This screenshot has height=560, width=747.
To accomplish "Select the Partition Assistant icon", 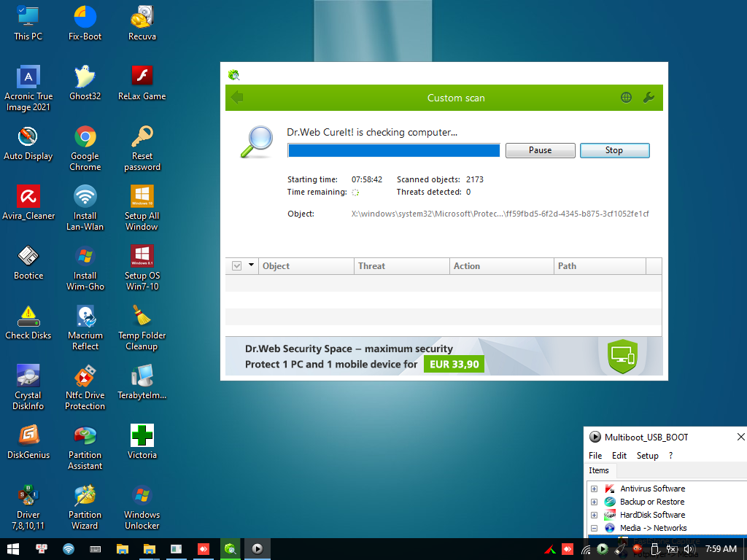I will click(x=85, y=447).
